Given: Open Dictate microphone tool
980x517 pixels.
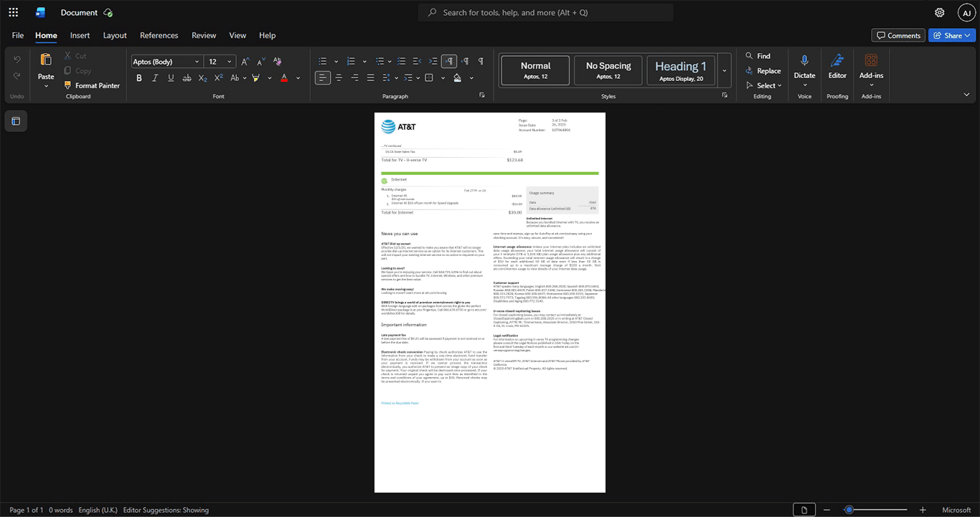Looking at the screenshot, I should 804,70.
